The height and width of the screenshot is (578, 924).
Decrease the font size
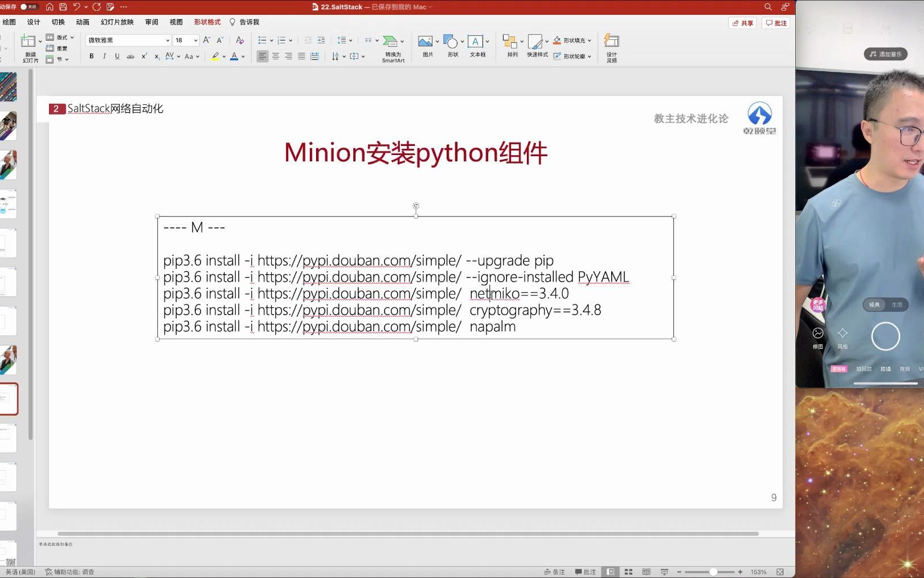tap(220, 40)
